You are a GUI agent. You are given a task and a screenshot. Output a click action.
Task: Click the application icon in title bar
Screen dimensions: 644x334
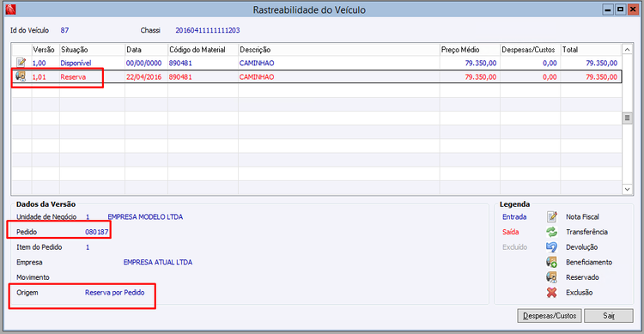(10, 9)
